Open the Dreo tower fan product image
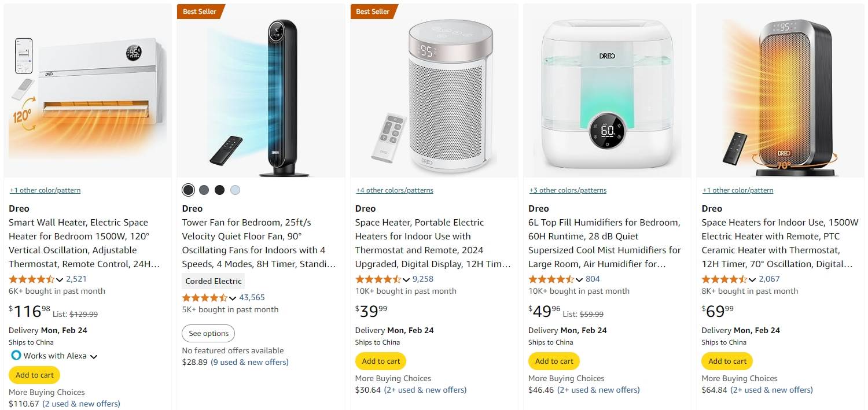The height and width of the screenshot is (410, 868). [260, 93]
